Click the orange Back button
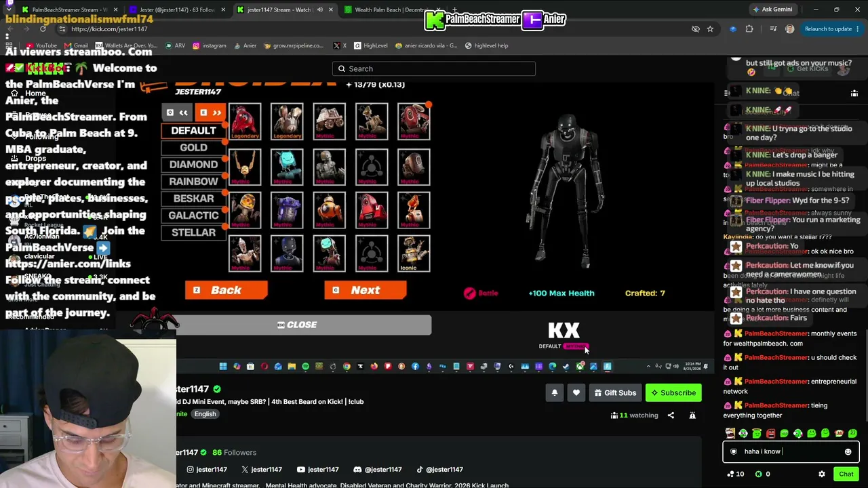 click(x=226, y=290)
